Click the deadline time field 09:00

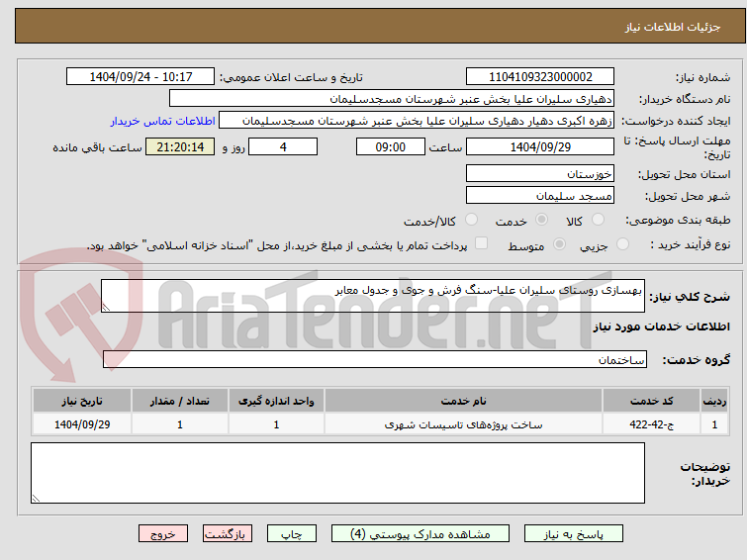point(391,146)
